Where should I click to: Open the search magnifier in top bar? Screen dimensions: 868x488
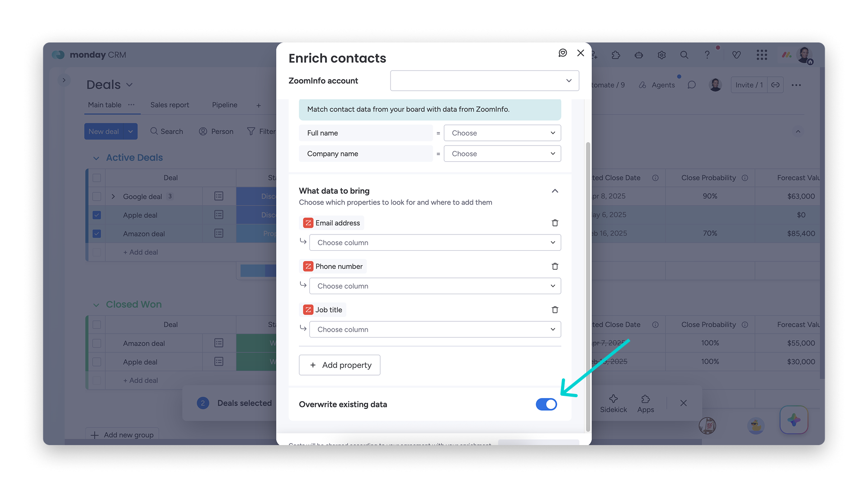(684, 55)
